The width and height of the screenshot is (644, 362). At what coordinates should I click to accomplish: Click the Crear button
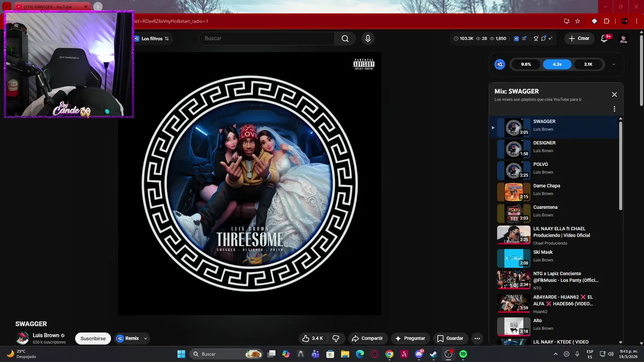(579, 38)
